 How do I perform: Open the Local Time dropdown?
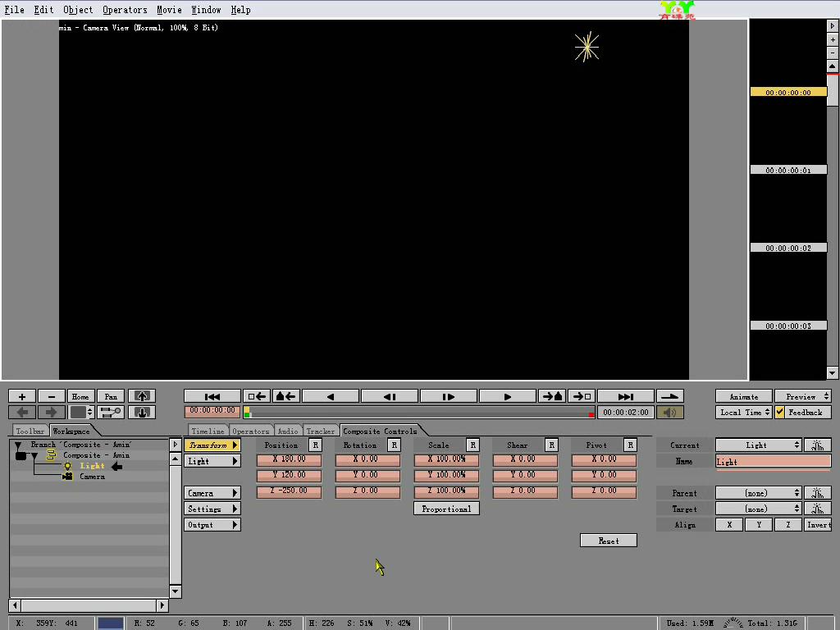pyautogui.click(x=743, y=412)
